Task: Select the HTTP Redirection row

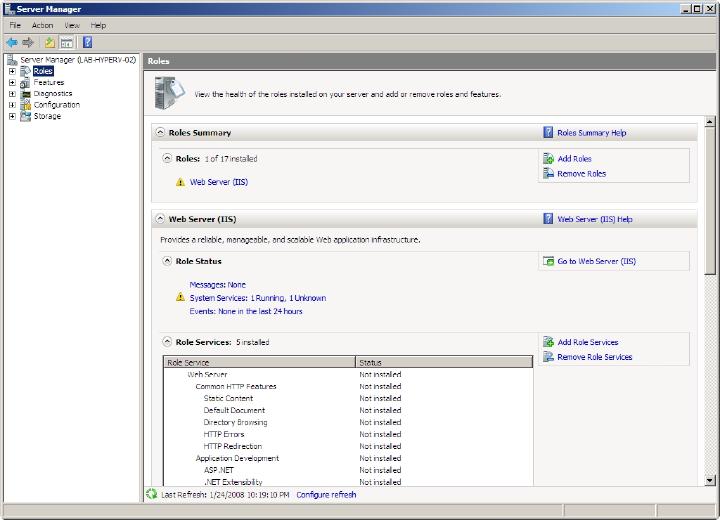Action: coord(348,446)
